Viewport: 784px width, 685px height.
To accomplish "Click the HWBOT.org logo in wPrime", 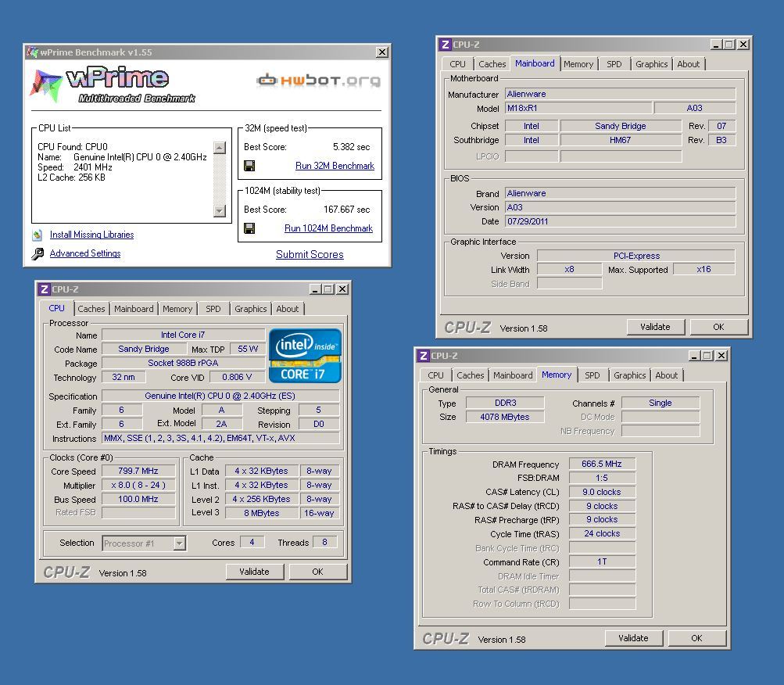I will pos(318,80).
